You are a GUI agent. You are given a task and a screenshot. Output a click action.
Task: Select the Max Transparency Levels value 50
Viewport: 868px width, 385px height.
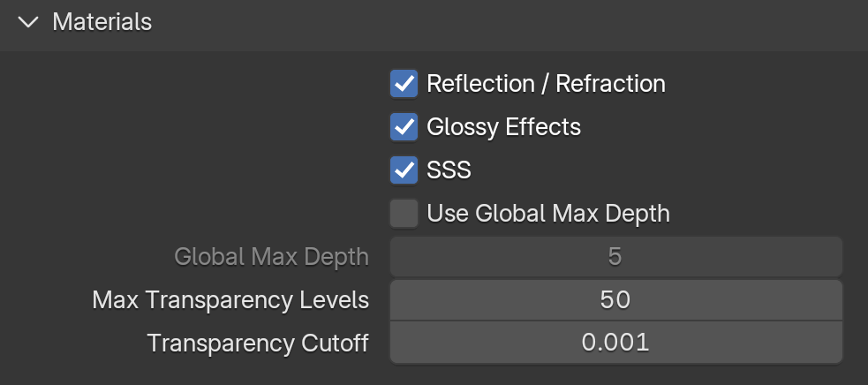[615, 299]
